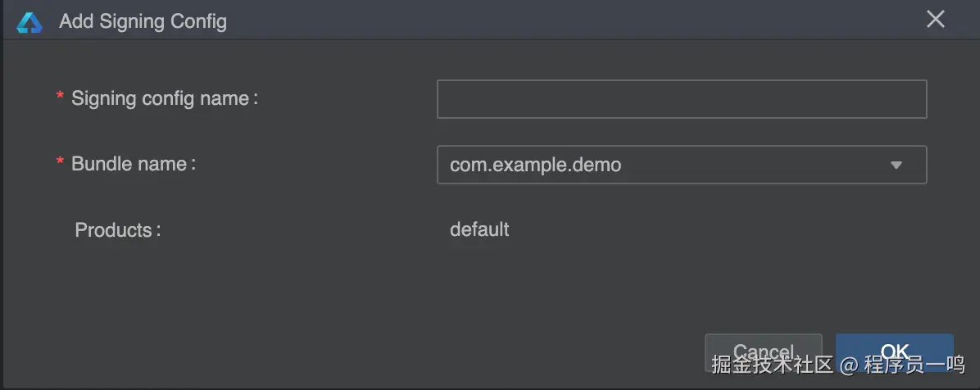This screenshot has width=980, height=390.
Task: Close the Add Signing Config dialog
Action: [x=936, y=20]
